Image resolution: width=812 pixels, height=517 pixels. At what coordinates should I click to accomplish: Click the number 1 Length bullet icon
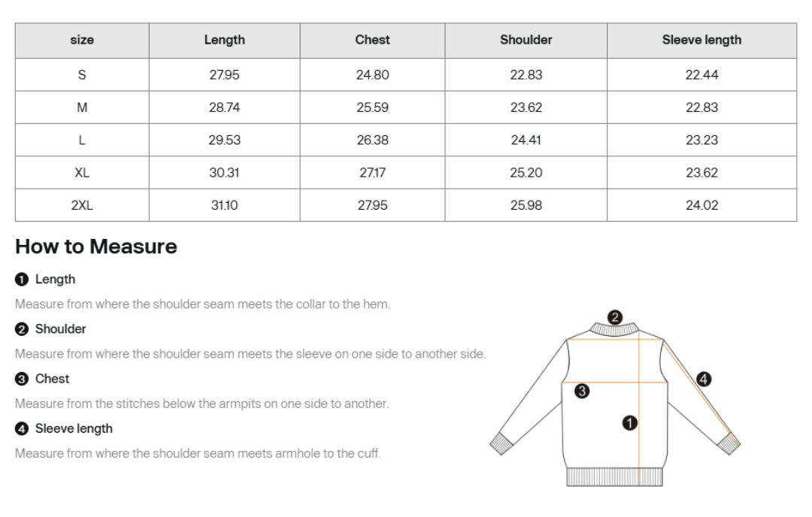(22, 280)
